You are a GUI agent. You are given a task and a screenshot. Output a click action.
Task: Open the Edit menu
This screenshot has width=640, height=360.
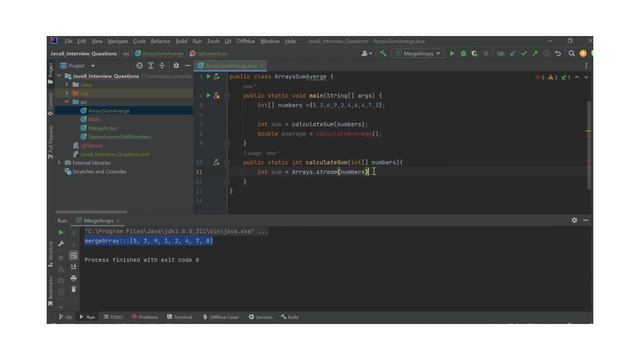point(82,41)
